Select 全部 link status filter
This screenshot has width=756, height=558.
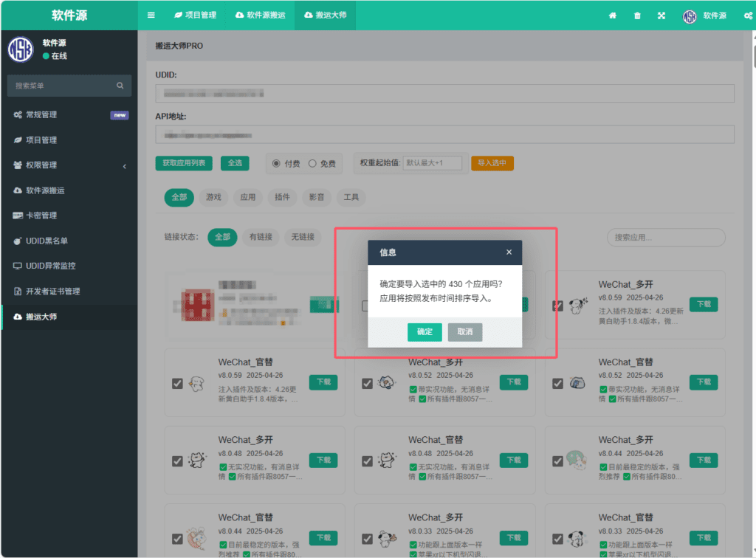click(x=222, y=237)
